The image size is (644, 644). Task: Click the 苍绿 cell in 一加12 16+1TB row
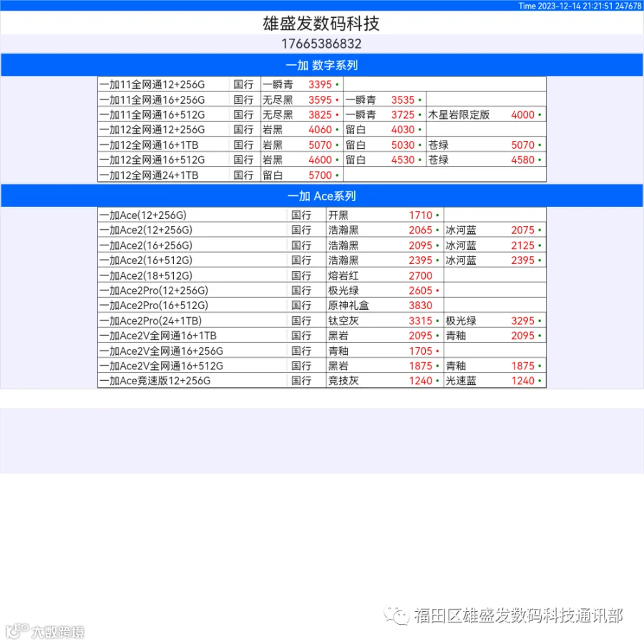click(x=438, y=145)
